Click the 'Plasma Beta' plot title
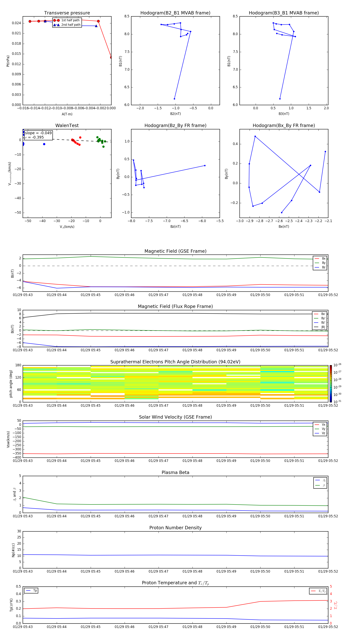This screenshot has width=351, height=644. tap(175, 472)
